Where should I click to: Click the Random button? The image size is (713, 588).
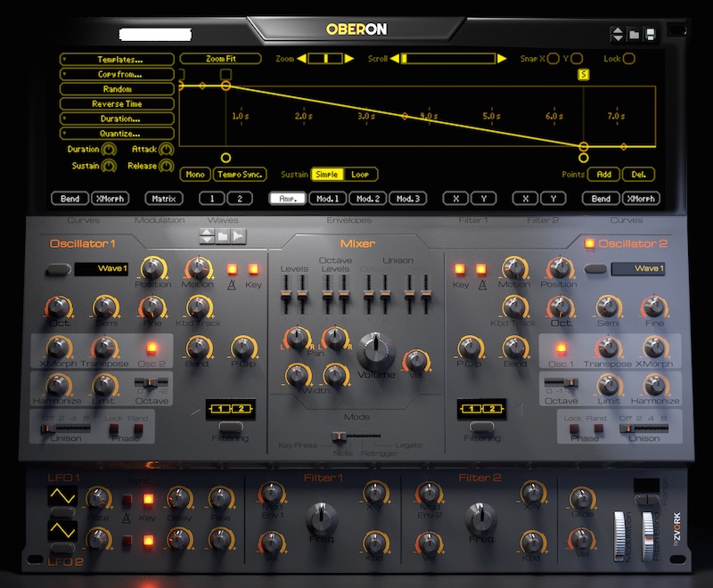(117, 89)
